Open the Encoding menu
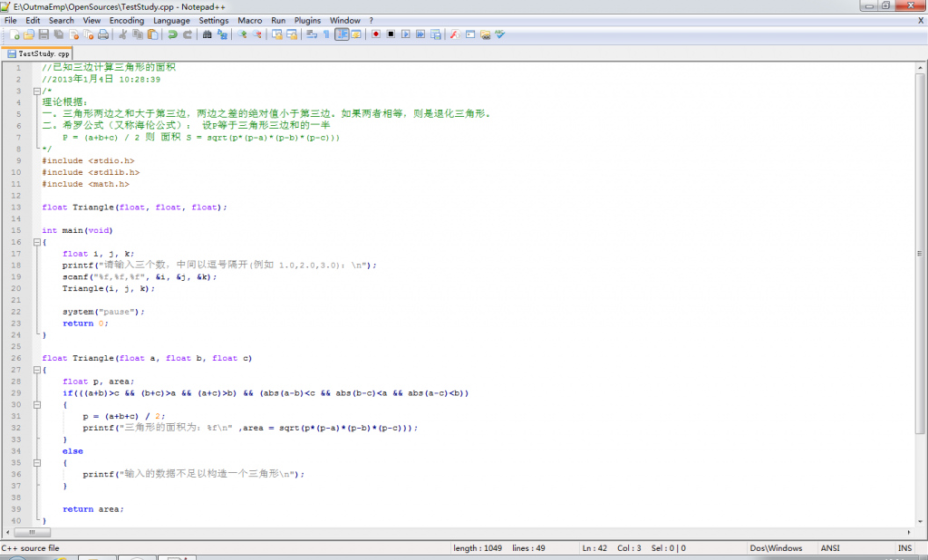 pyautogui.click(x=126, y=20)
